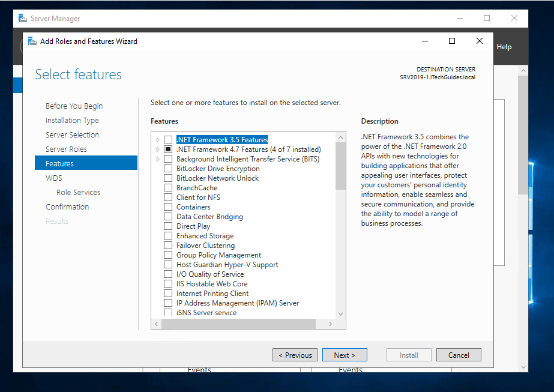Select the Failover Clustering checkbox
Viewport: 554px width, 392px height.
[168, 246]
